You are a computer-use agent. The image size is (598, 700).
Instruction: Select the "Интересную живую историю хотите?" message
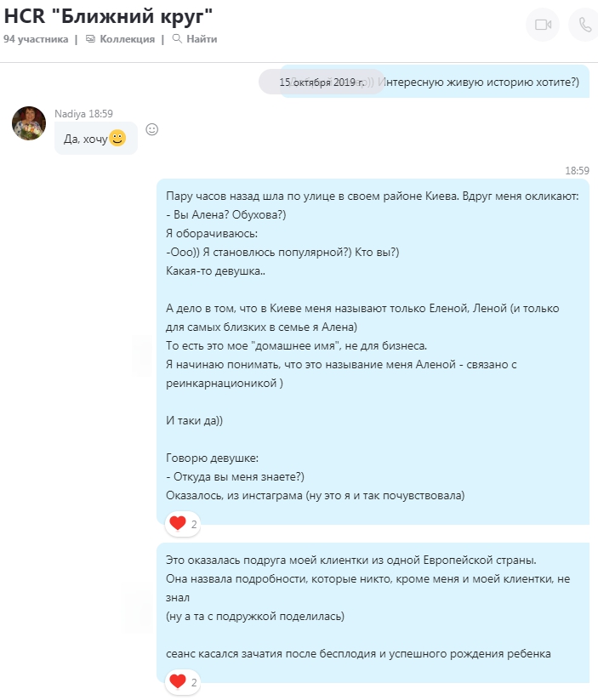pos(480,83)
